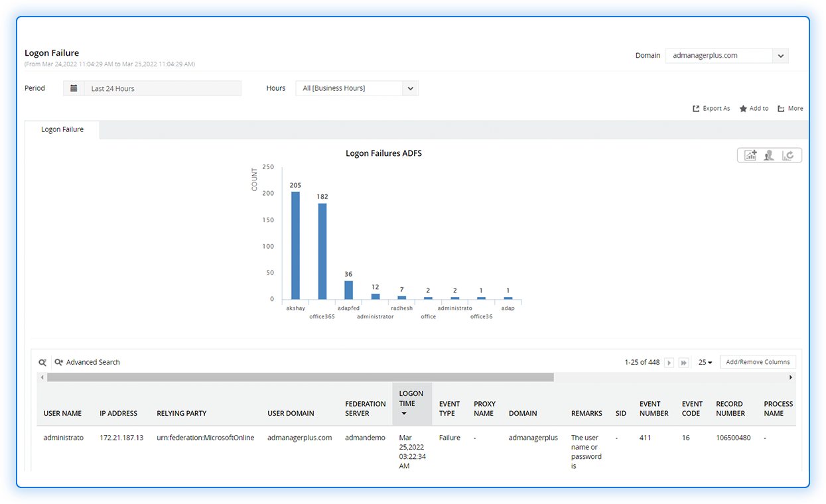Jump to the last page of results

(x=683, y=363)
